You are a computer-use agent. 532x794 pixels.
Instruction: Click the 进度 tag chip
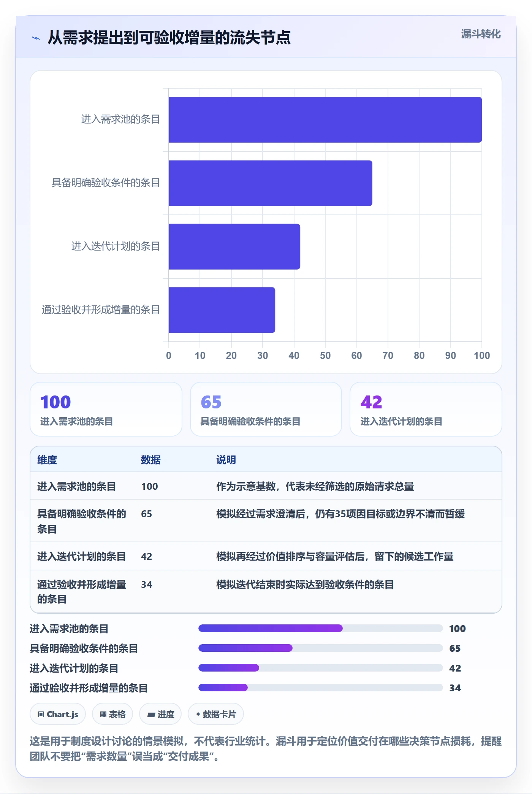[160, 714]
